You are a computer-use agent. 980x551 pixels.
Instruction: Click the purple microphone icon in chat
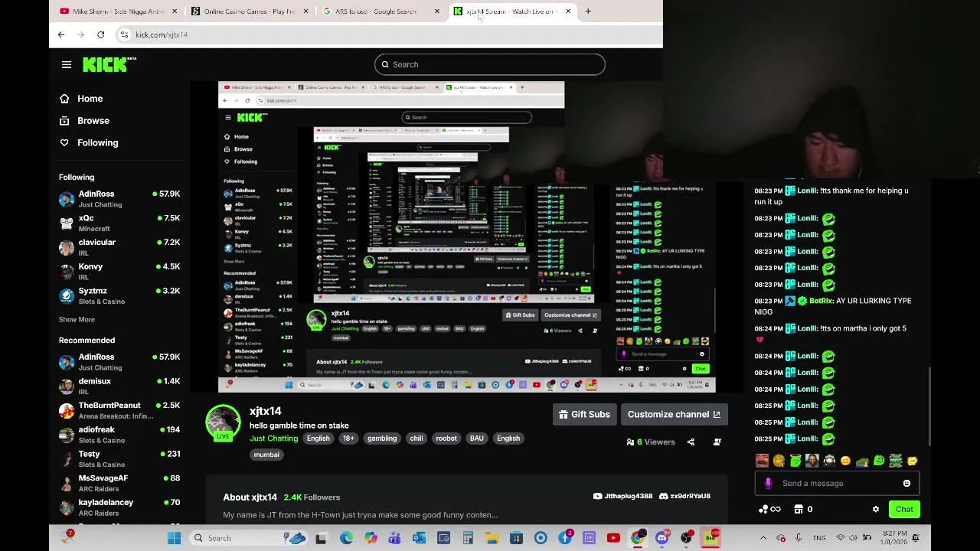click(768, 484)
